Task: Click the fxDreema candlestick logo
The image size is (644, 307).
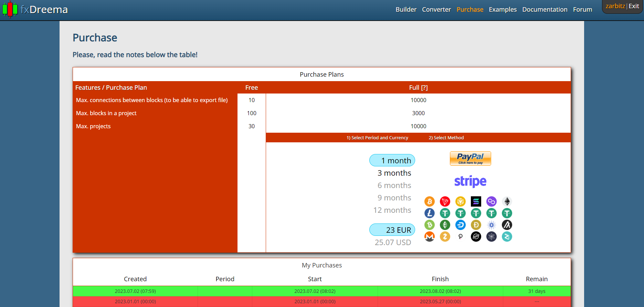Action: pos(10,9)
